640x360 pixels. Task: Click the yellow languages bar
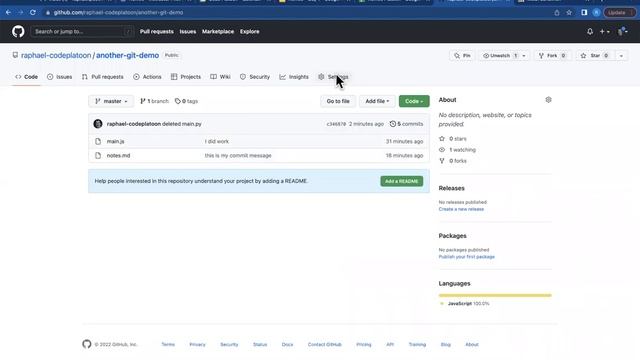point(495,295)
